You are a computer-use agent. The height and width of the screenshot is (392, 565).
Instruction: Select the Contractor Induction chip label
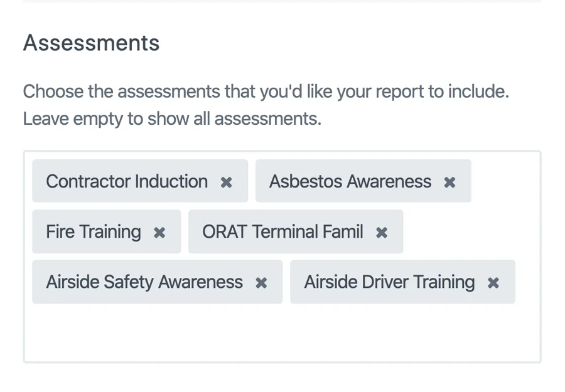click(x=126, y=182)
